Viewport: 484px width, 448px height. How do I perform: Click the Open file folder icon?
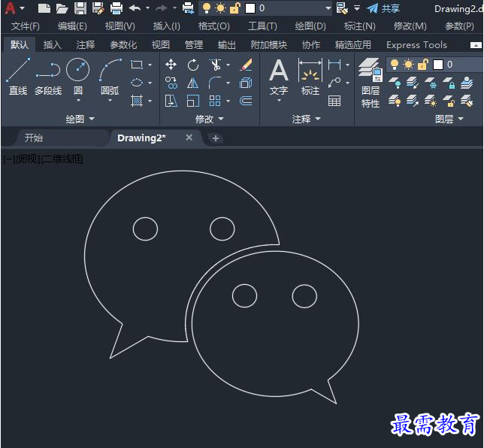click(x=62, y=8)
